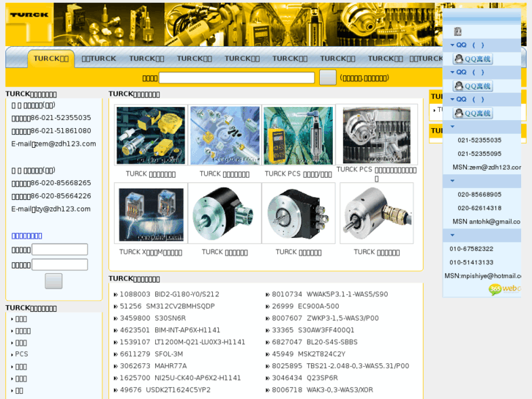
Task: Open the yellow inductive sensors product image
Action: (x=151, y=135)
